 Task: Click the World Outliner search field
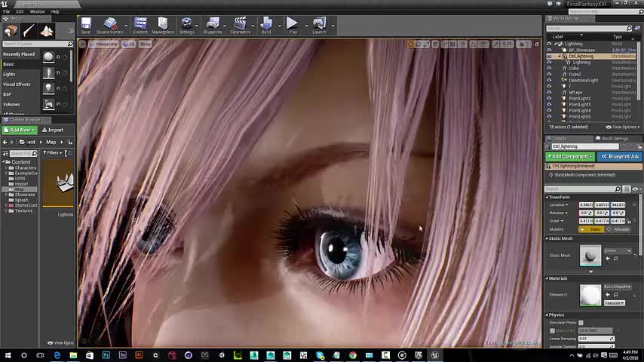588,29
